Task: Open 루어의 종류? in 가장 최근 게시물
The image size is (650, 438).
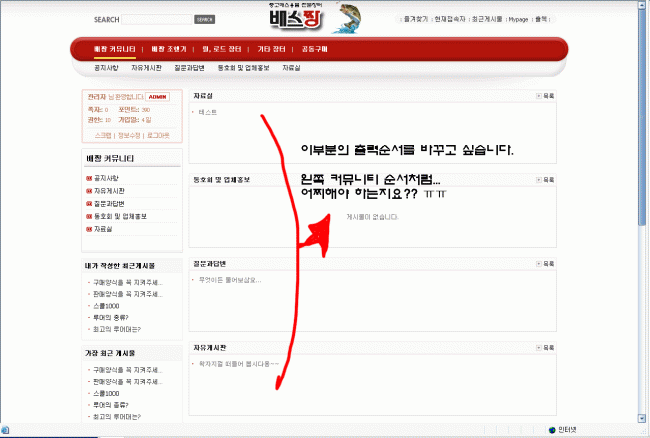Action: coord(110,405)
